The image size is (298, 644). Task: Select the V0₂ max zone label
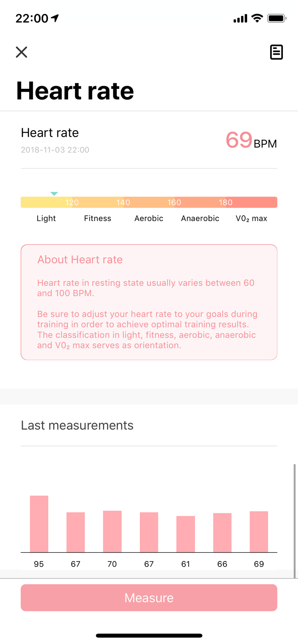point(251,219)
